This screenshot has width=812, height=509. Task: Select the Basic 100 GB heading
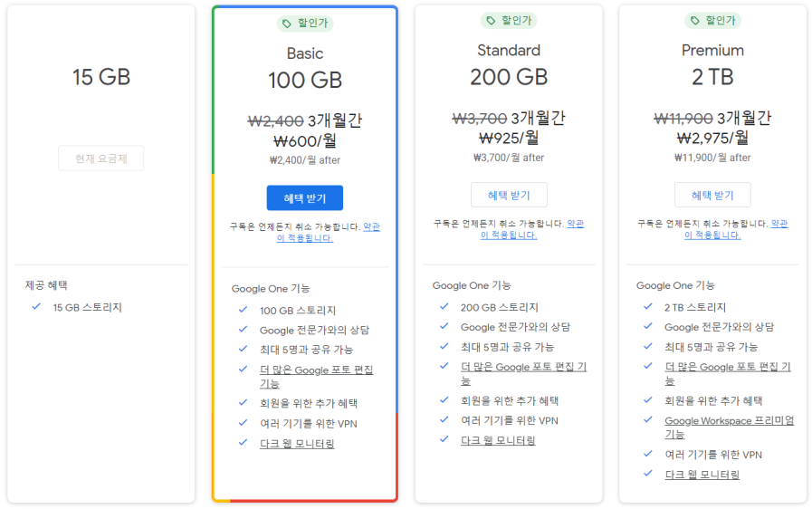tap(304, 81)
